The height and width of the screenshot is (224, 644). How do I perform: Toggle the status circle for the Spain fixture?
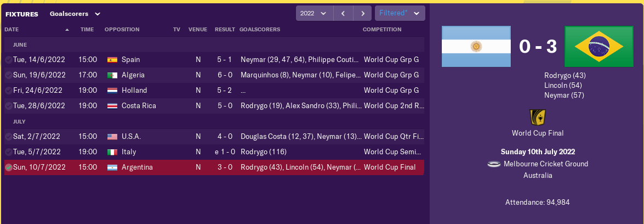(9, 60)
